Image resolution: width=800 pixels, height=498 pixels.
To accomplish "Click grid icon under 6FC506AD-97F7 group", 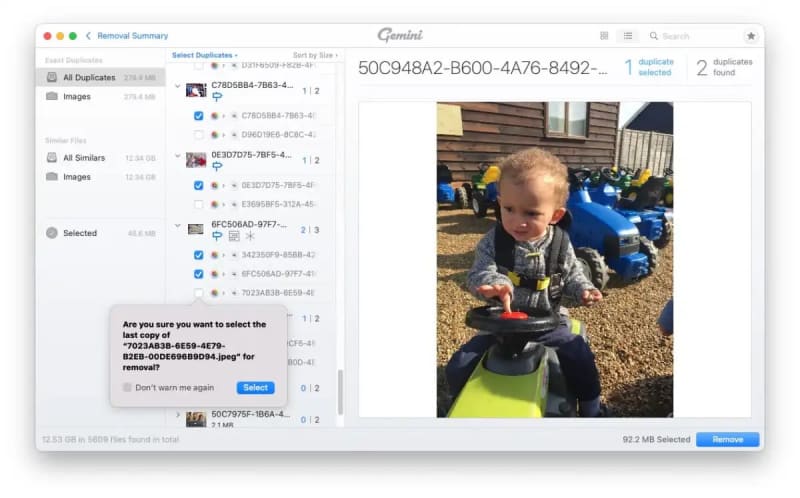I will 234,236.
